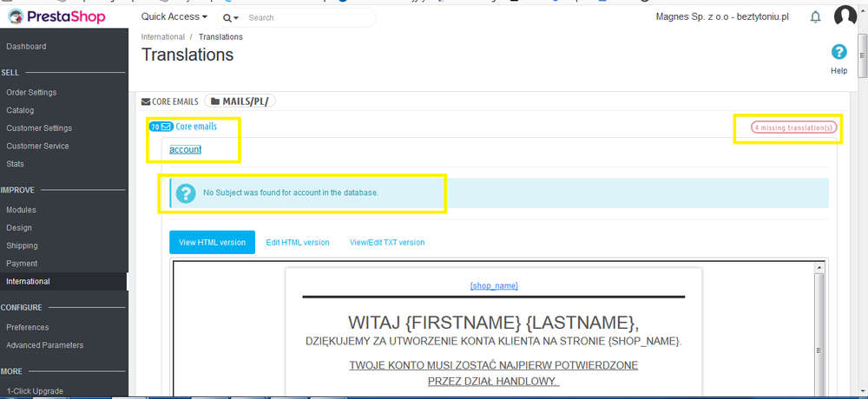Viewport: 868px width, 399px height.
Task: Click the Magnes Sp. z o.o shop name
Action: tap(722, 17)
